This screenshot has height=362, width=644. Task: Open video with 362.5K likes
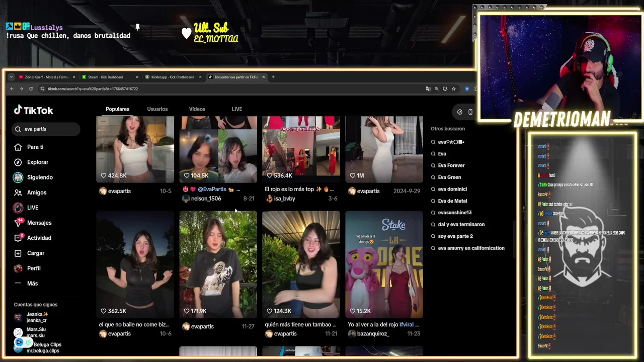pyautogui.click(x=135, y=264)
